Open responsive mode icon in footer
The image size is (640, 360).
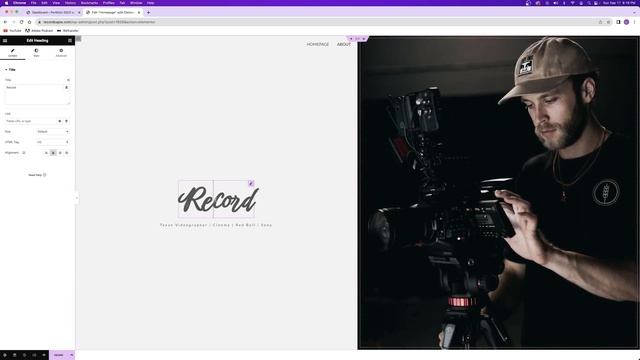[x=34, y=355]
